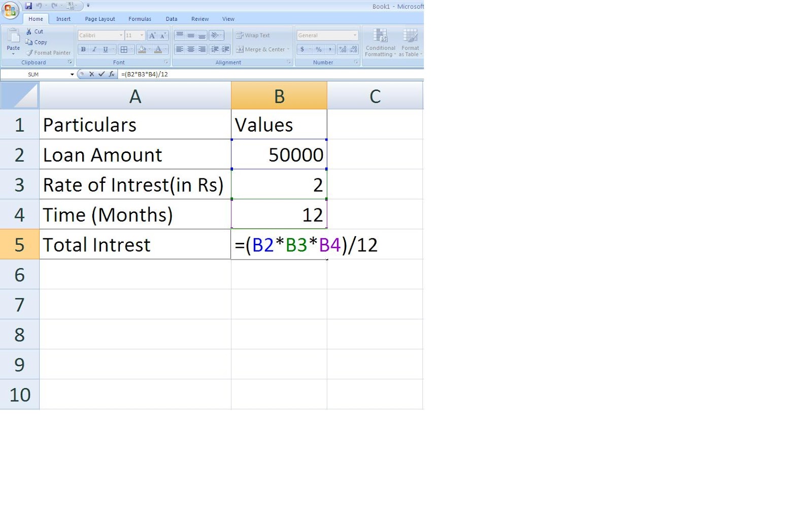The image size is (812, 508).
Task: Switch to the Formulas ribbon tab
Action: 140,19
